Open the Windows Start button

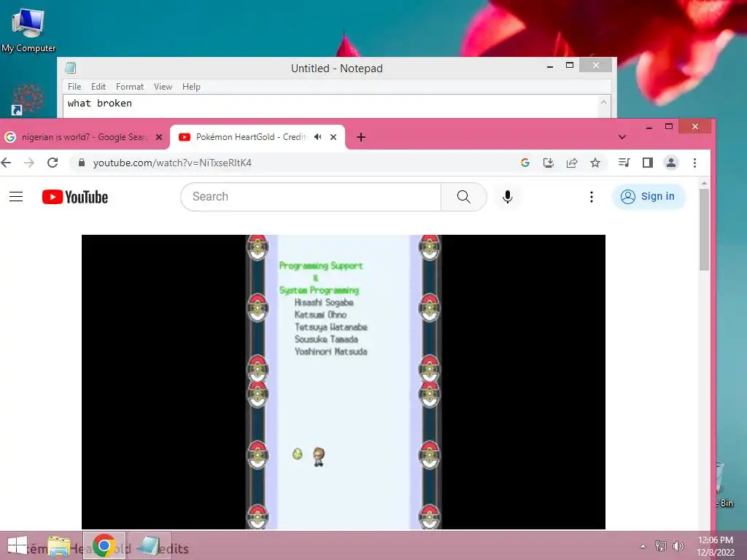(18, 545)
